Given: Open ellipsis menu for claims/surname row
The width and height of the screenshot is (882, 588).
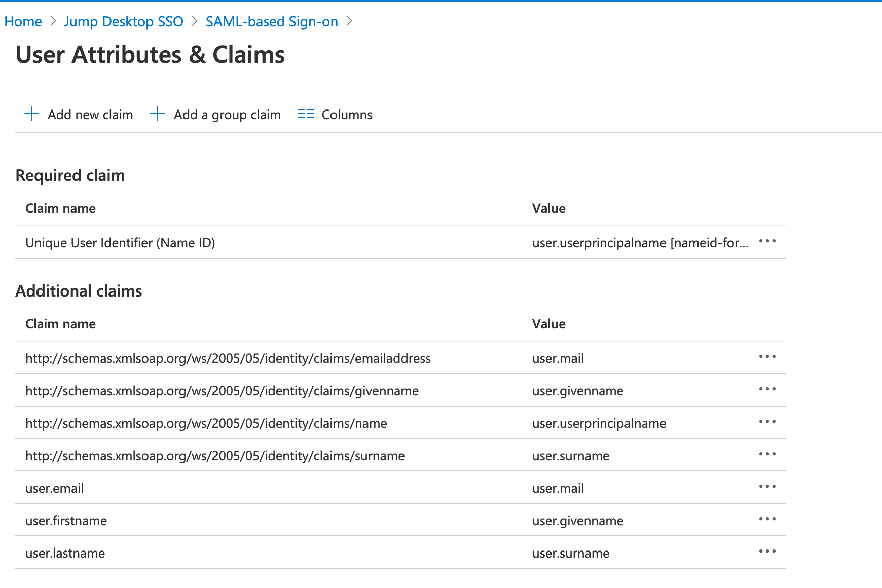Looking at the screenshot, I should 767,454.
